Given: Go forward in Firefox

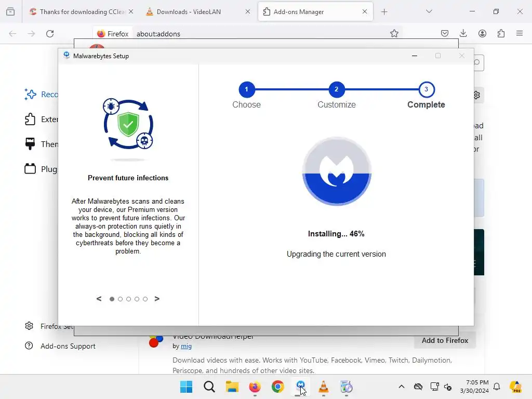Looking at the screenshot, I should (x=31, y=34).
